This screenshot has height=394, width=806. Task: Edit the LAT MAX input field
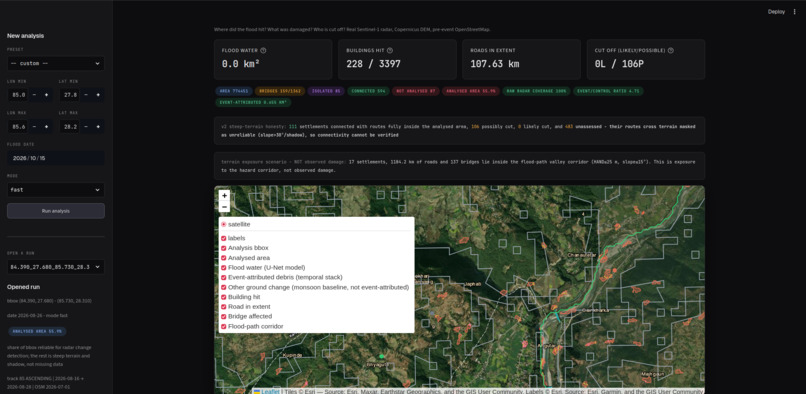point(69,127)
